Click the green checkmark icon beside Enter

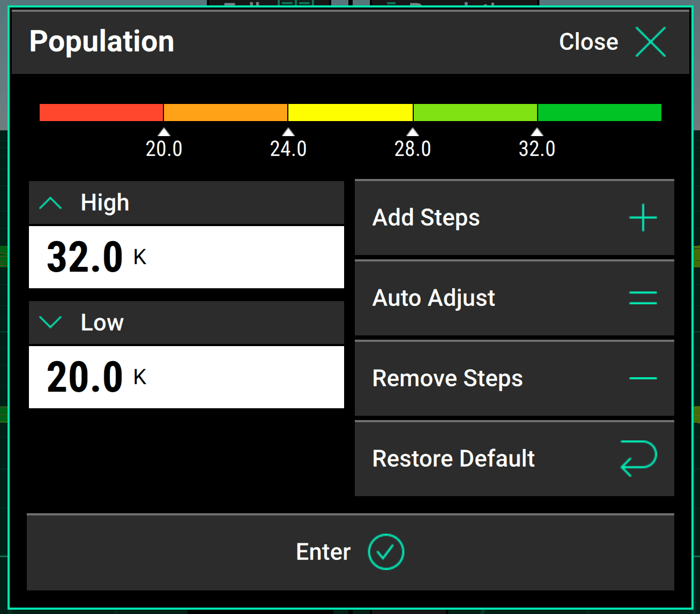coord(385,552)
